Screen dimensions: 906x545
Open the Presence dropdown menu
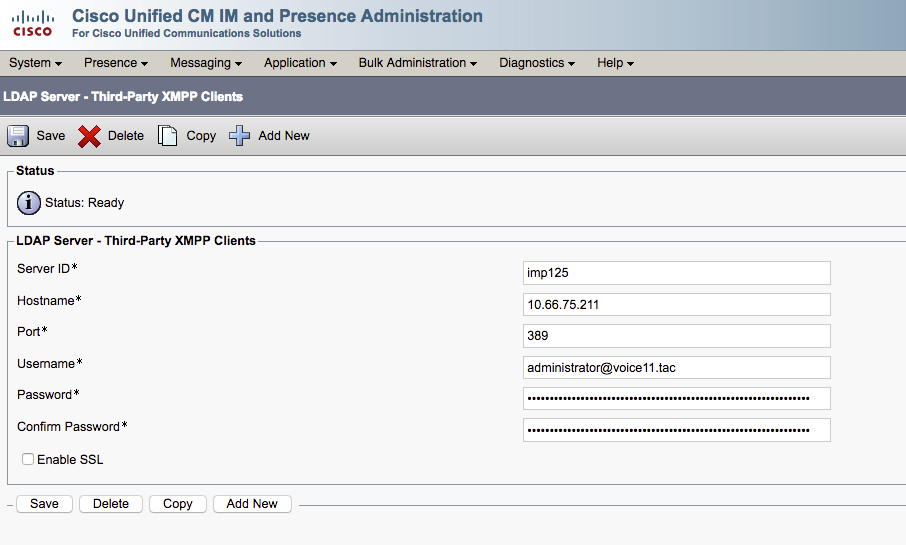click(116, 63)
